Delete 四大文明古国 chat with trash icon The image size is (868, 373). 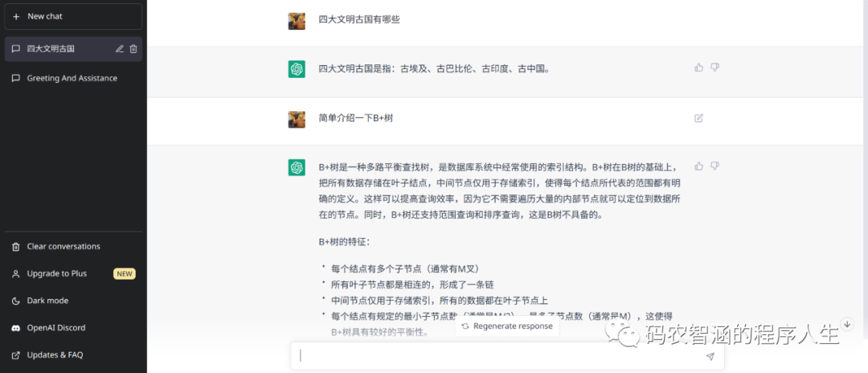(133, 49)
